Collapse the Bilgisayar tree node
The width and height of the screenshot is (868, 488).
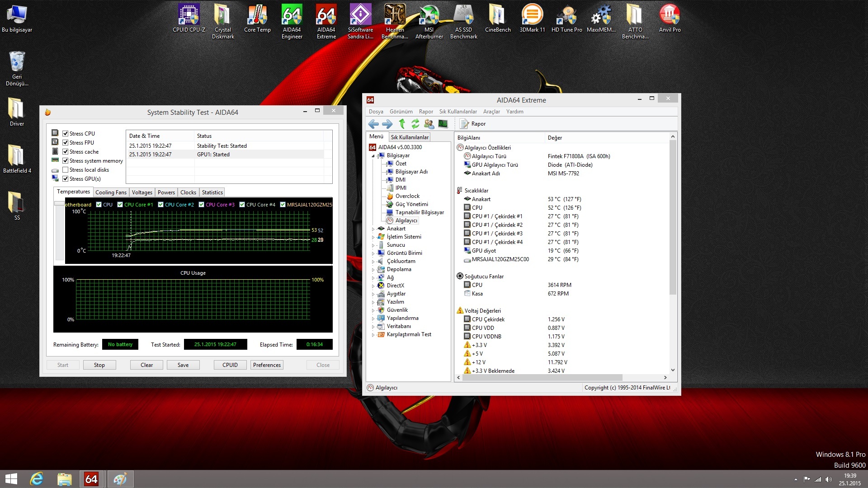point(373,156)
